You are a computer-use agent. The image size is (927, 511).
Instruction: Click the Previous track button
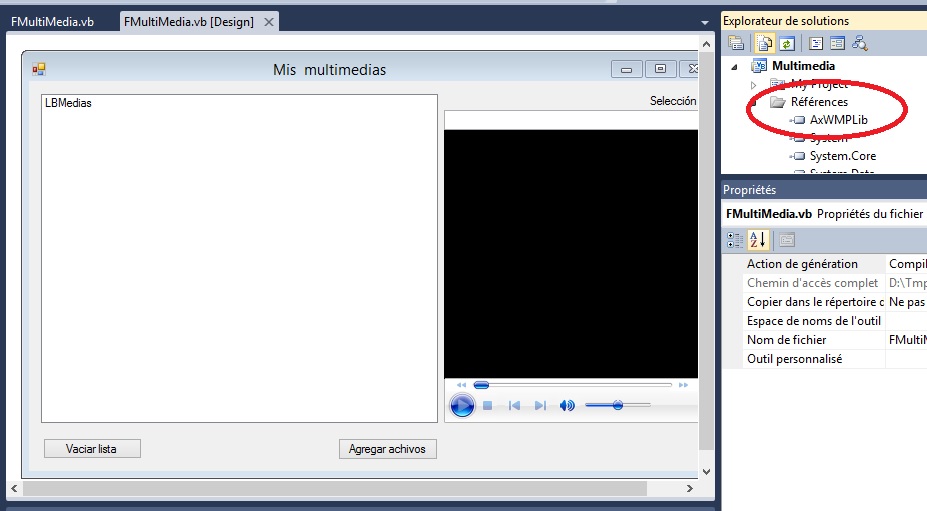[x=514, y=406]
